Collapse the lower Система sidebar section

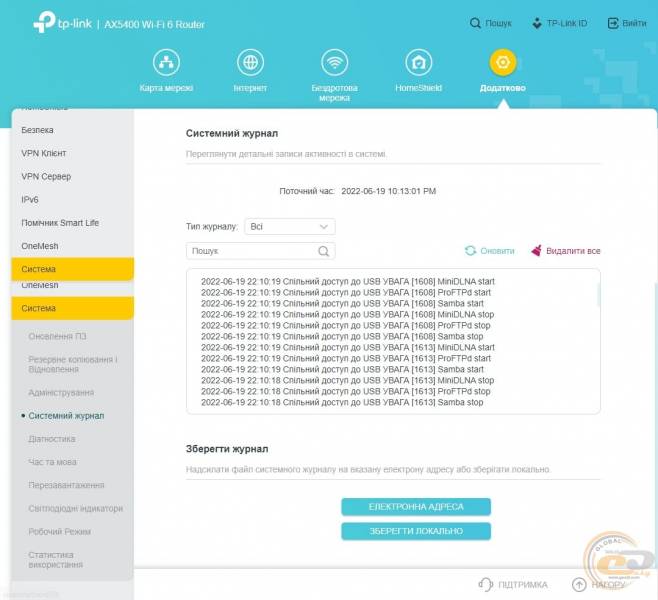[73, 308]
